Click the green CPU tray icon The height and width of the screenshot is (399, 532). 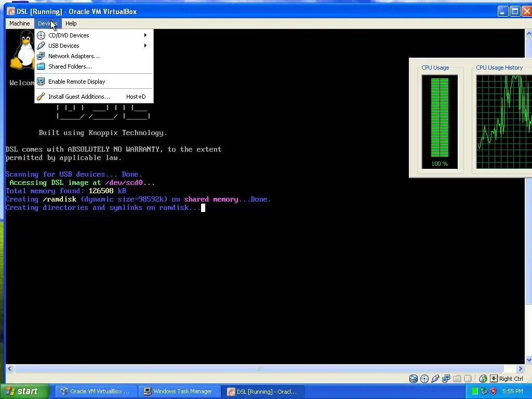point(475,392)
